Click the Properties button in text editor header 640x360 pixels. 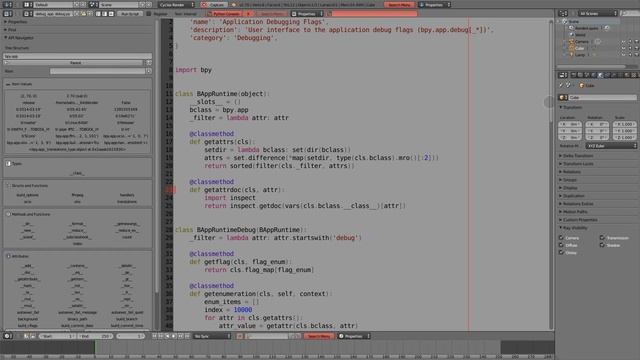point(307,14)
